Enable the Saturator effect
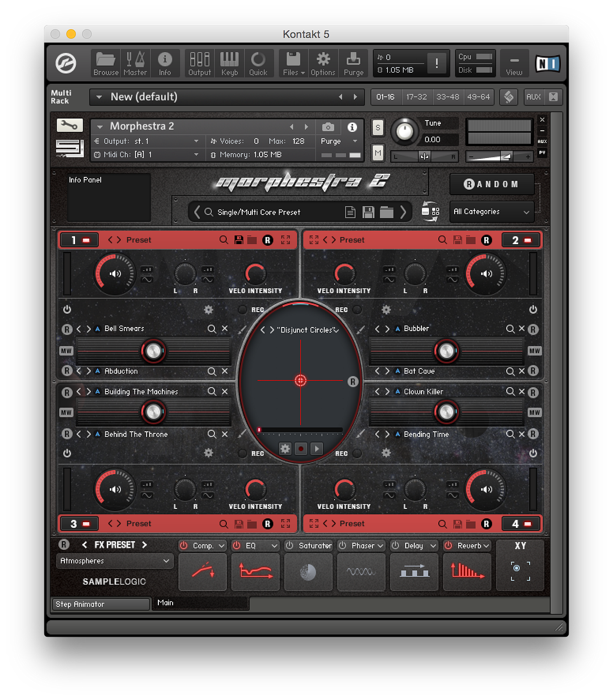Image resolution: width=613 pixels, height=700 pixels. tap(290, 546)
